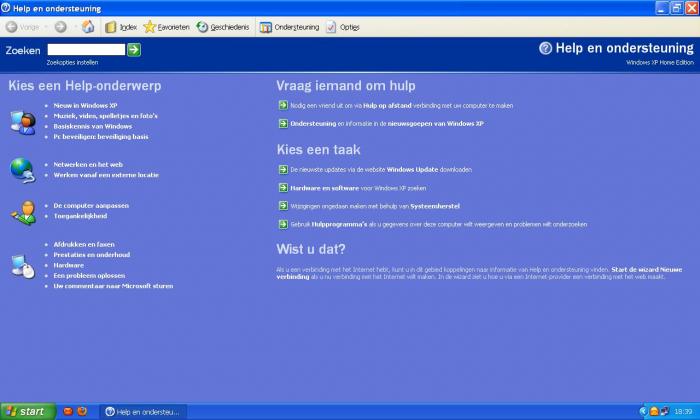
Task: Click green arrow beside Hulp op afstand
Action: point(283,105)
